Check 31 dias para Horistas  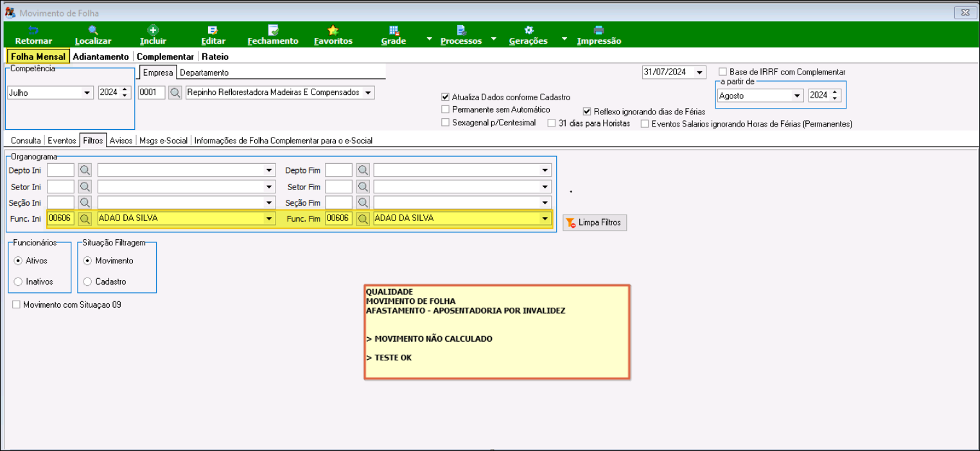pos(552,123)
